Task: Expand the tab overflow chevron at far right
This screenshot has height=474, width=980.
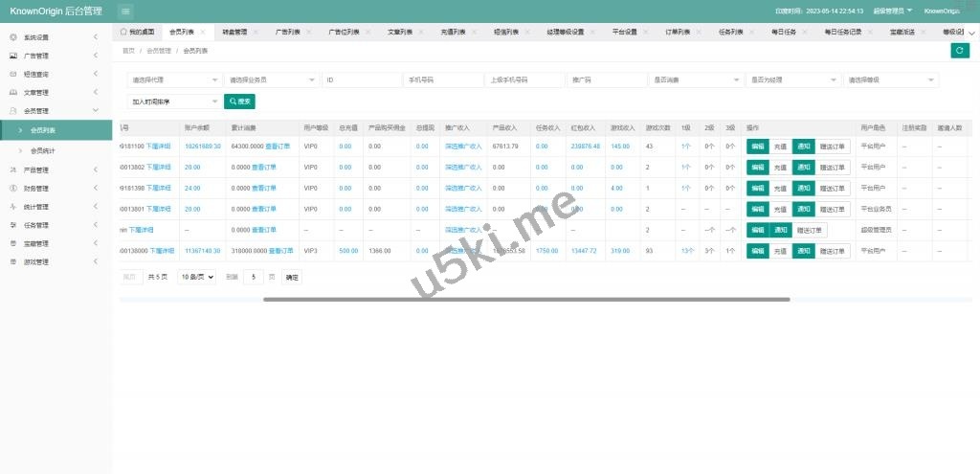Action: coord(971,33)
